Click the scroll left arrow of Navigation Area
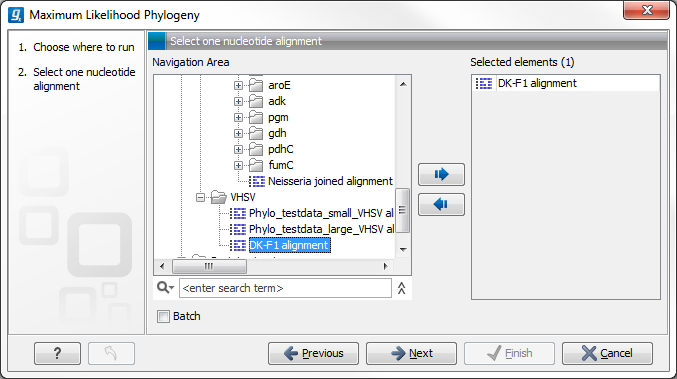 tap(162, 266)
